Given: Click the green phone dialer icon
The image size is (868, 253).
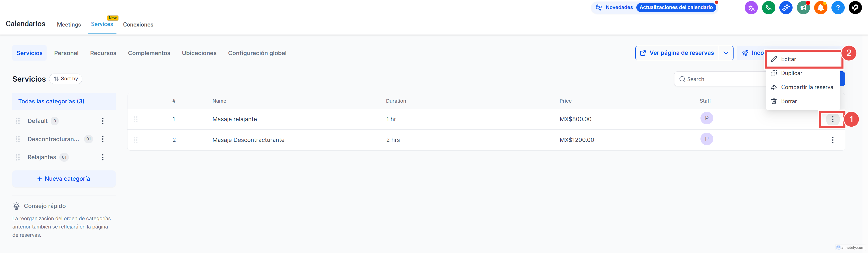Looking at the screenshot, I should [768, 8].
